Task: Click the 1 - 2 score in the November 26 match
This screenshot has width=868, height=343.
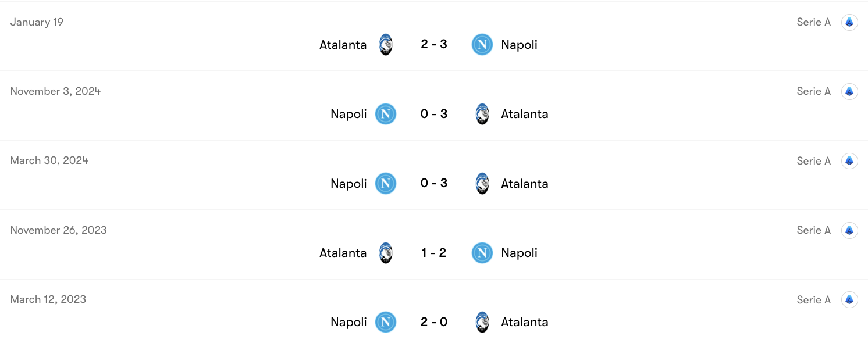Action: click(x=433, y=252)
